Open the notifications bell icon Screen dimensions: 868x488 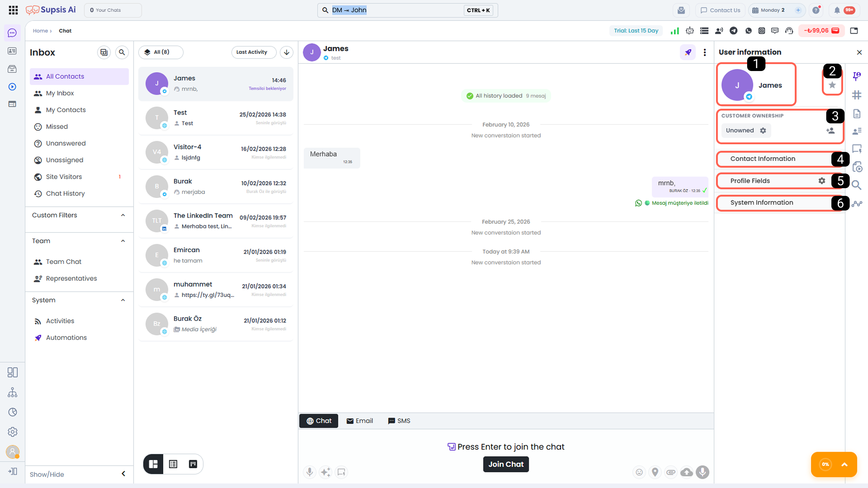click(837, 10)
